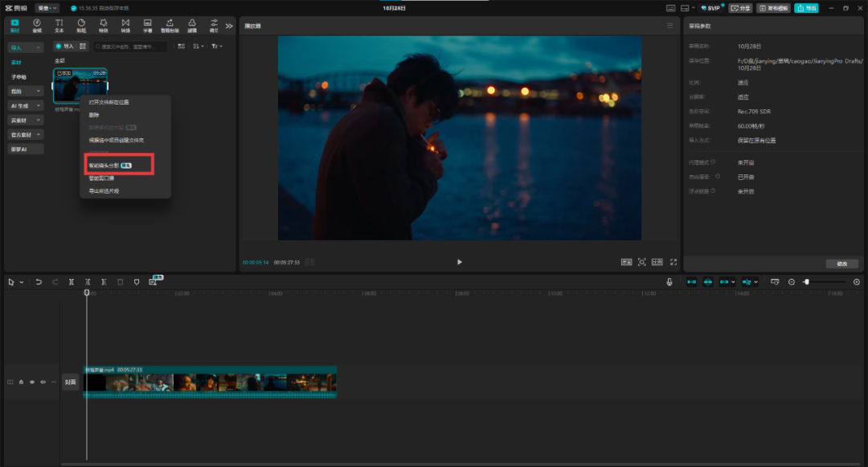Toggle the video track lock icon
Viewport: 868px width, 467px height.
tap(21, 382)
